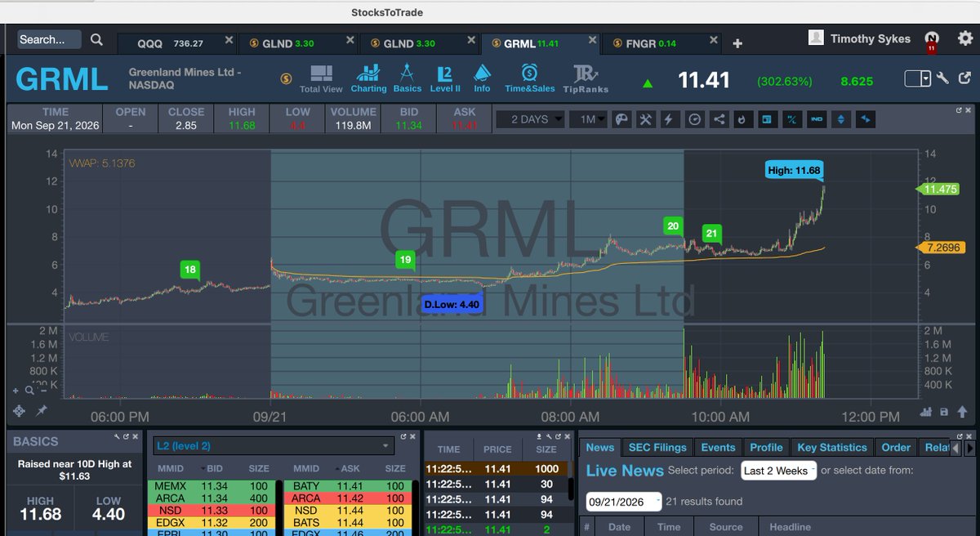Expand the L2 (level 2) dropdown
Image resolution: width=980 pixels, height=536 pixels.
pos(274,446)
